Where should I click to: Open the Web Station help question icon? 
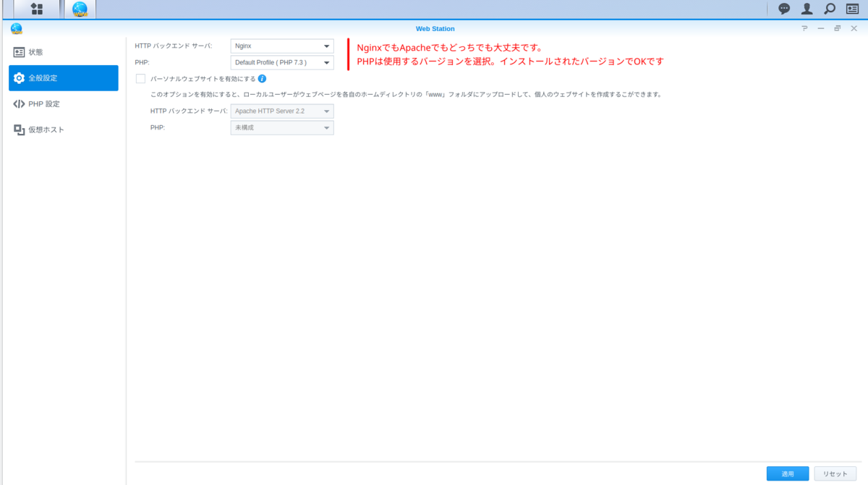[804, 28]
